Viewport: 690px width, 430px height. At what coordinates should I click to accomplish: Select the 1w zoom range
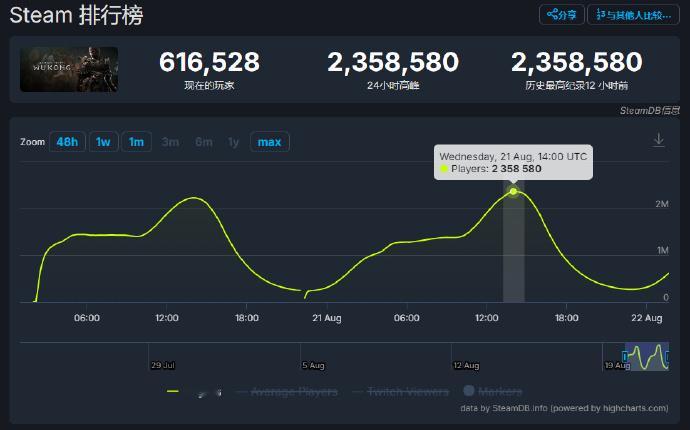(103, 142)
